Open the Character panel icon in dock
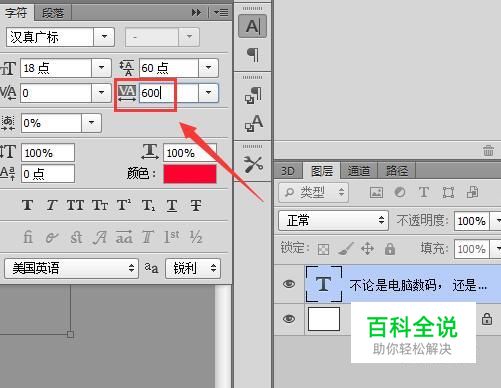Image resolution: width=501 pixels, height=388 pixels. pyautogui.click(x=252, y=26)
